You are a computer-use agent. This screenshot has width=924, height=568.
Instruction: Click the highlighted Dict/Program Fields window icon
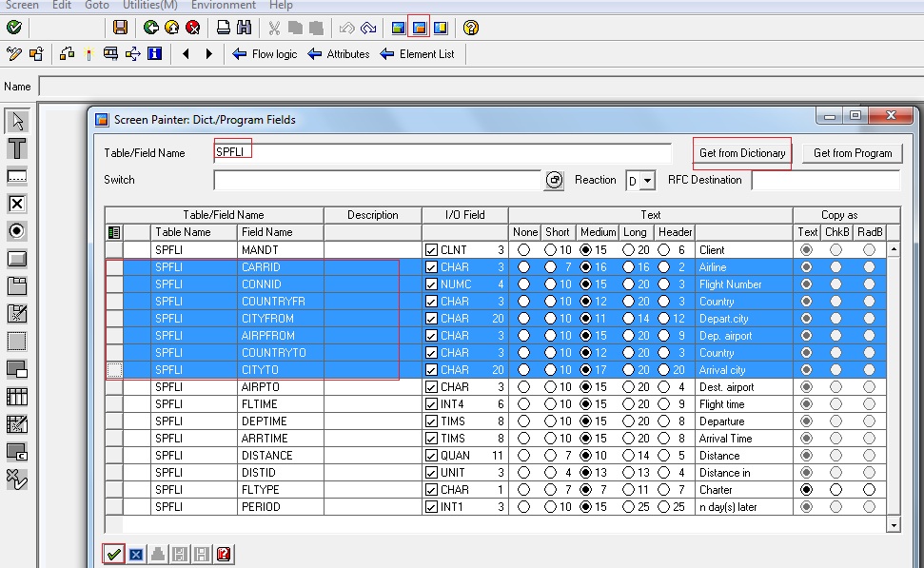[419, 27]
